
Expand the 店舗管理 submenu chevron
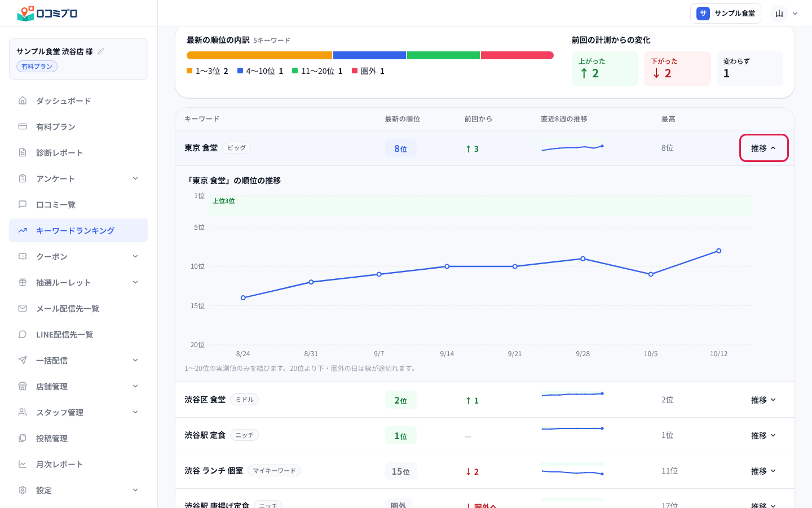click(135, 386)
